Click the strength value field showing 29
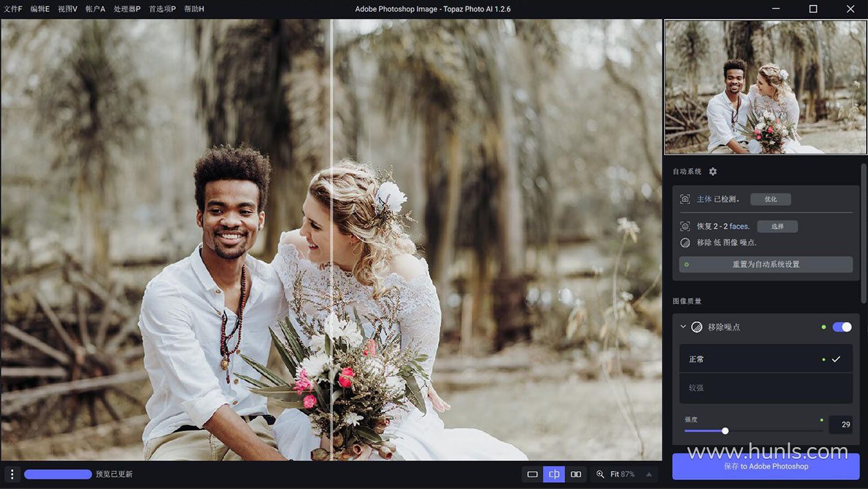The image size is (868, 489). (x=841, y=424)
